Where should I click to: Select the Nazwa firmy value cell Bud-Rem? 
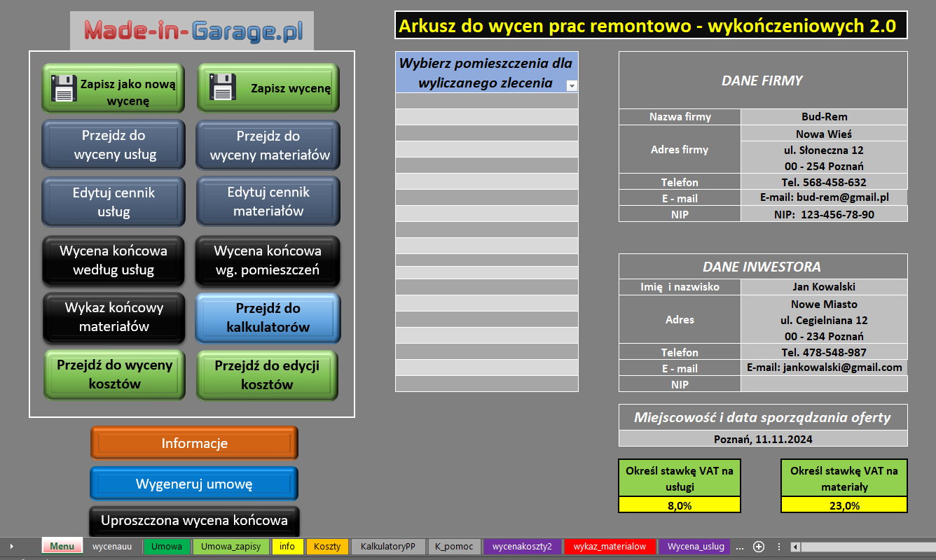coord(824,117)
